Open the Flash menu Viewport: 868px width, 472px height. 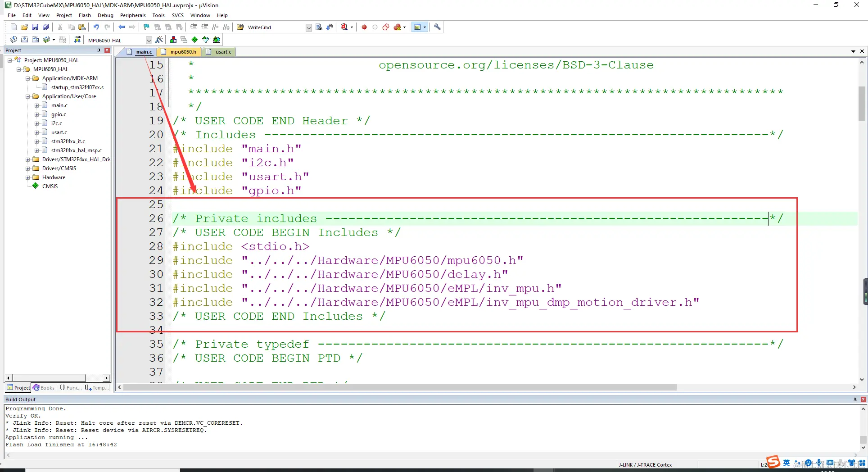[85, 15]
